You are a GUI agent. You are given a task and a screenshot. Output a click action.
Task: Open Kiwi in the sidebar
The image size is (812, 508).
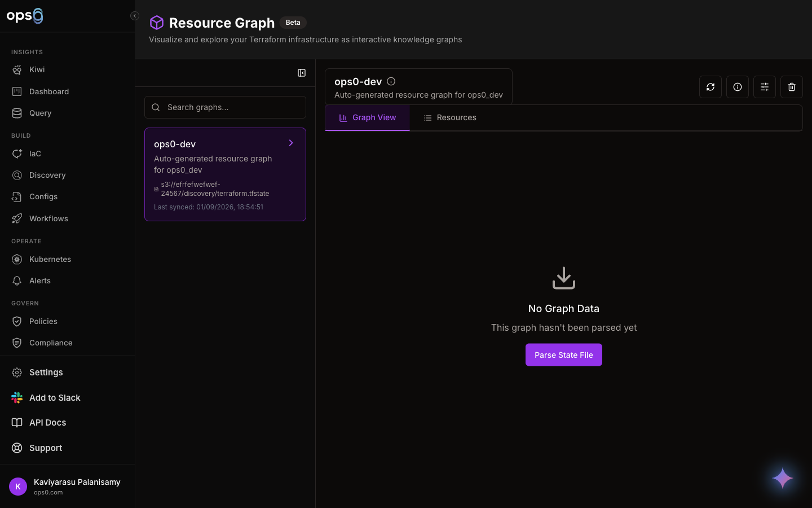pos(67,69)
